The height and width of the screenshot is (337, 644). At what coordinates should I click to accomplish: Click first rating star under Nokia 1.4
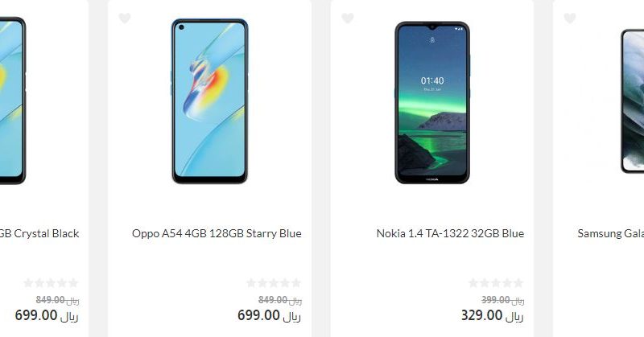[473, 283]
